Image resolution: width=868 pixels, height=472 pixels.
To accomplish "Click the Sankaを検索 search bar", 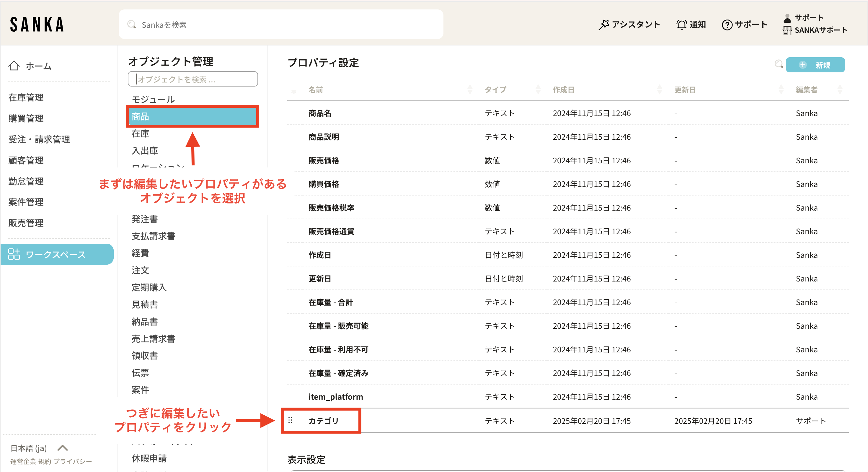I will click(281, 25).
